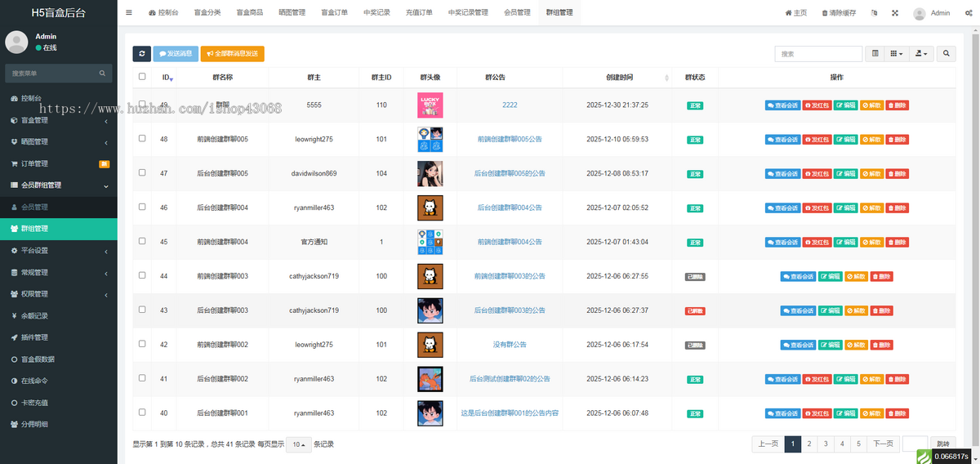The image size is (980, 464).
Task: Click the refresh table icon button
Action: click(141, 54)
